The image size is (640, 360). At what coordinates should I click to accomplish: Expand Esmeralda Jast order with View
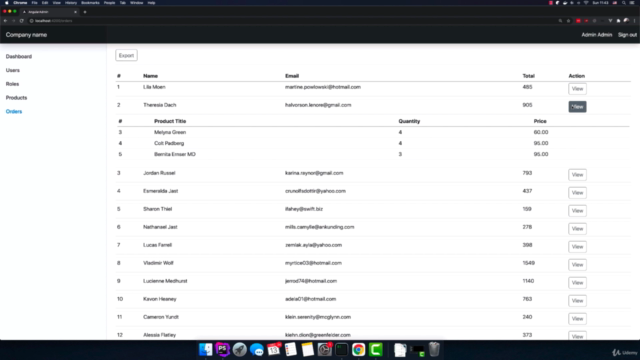point(578,193)
